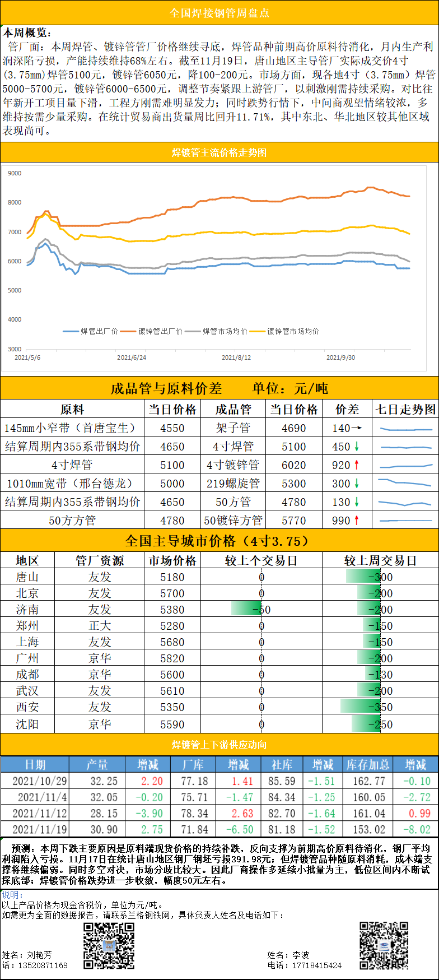Click the black right arrow beside 140
Viewport: 439px width, 980px height.
coord(356,428)
